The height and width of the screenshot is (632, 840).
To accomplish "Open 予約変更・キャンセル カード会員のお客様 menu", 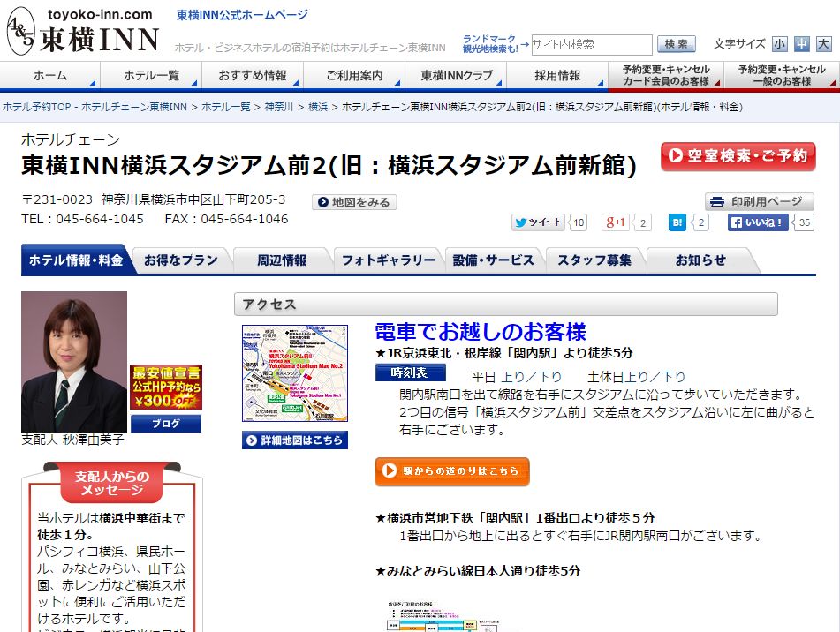I will (x=666, y=75).
